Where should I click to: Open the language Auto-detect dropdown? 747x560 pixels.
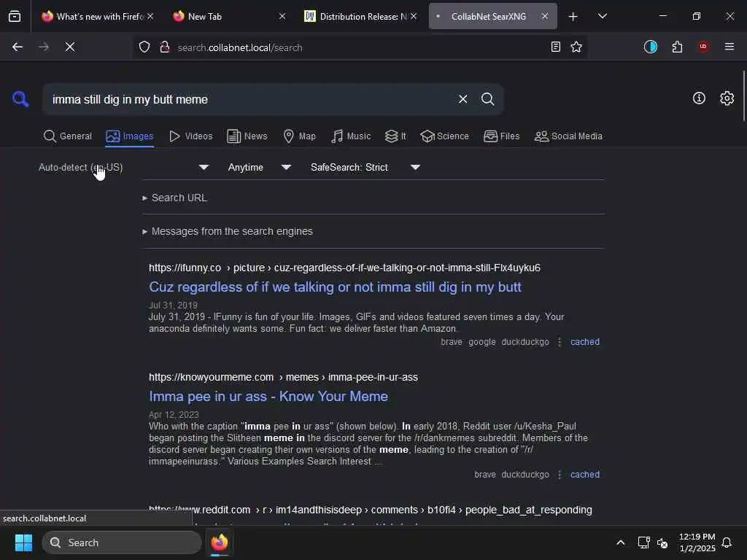[x=123, y=167]
